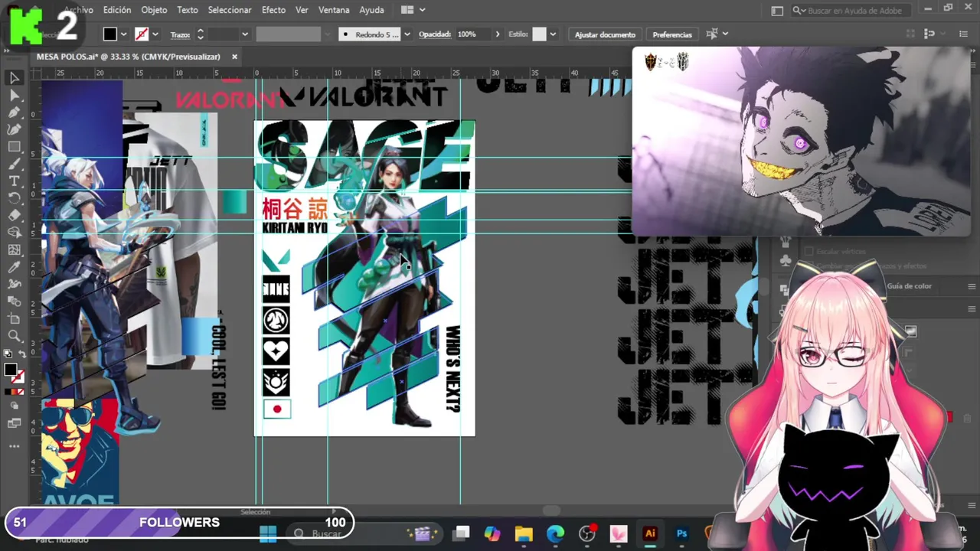Expand the Opacidad slider arrow
The image size is (980, 551).
click(x=497, y=34)
